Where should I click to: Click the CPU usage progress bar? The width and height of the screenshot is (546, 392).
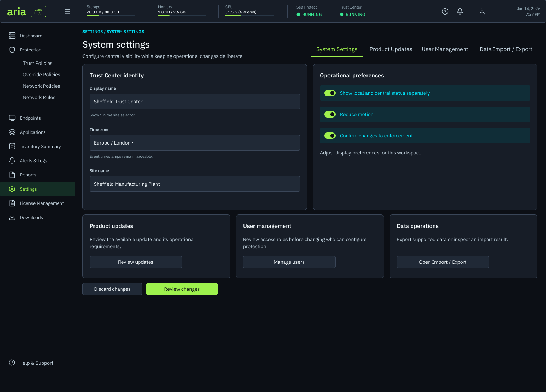tap(250, 15)
